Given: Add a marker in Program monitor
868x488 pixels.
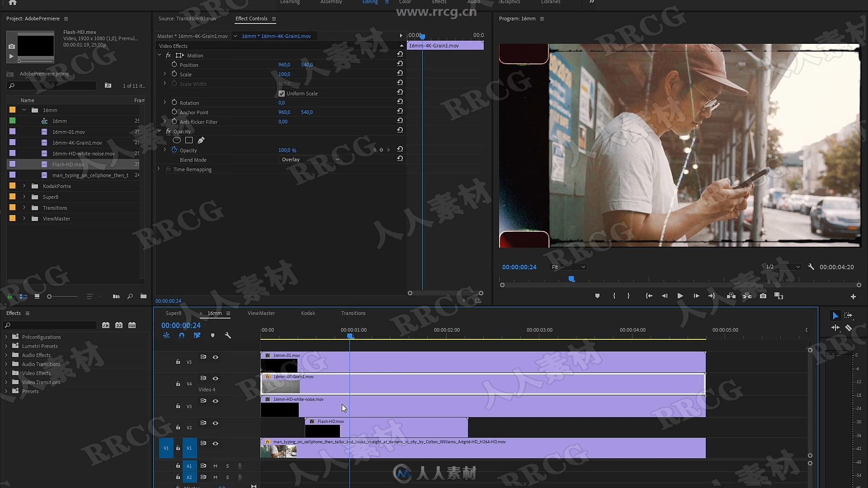Looking at the screenshot, I should coord(597,296).
